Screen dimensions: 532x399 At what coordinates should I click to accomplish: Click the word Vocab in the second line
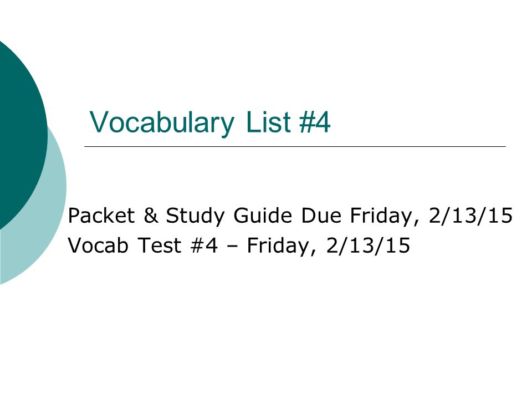99,245
